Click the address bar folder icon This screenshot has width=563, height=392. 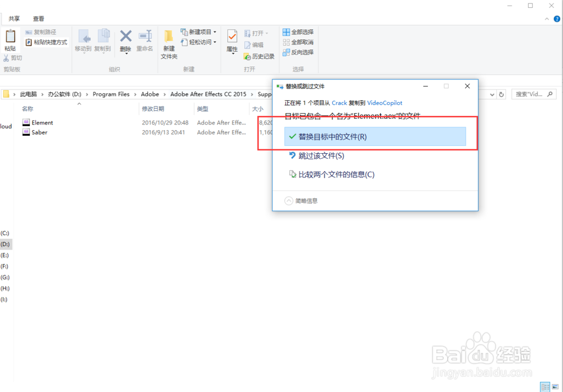pos(6,94)
